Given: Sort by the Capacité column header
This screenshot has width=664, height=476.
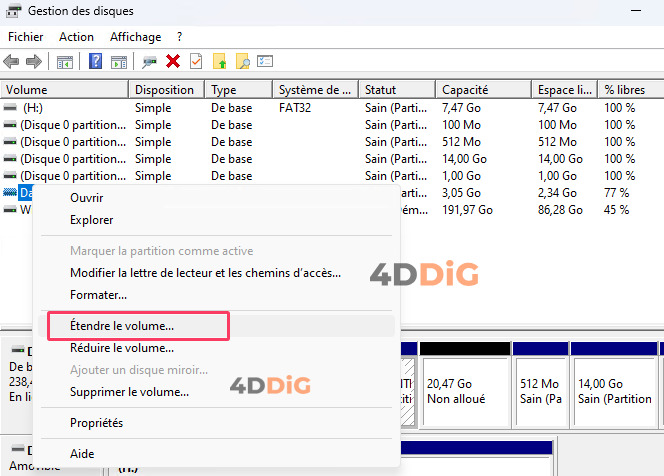Looking at the screenshot, I should point(483,90).
